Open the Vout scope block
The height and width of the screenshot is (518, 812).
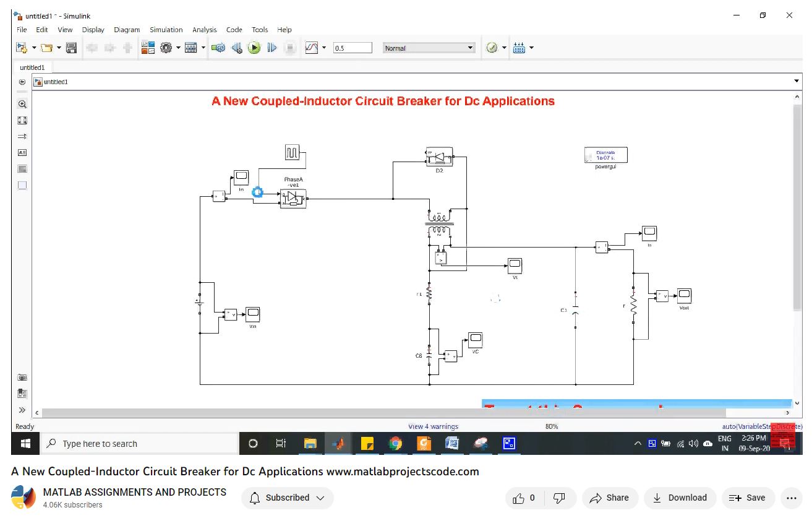(683, 296)
